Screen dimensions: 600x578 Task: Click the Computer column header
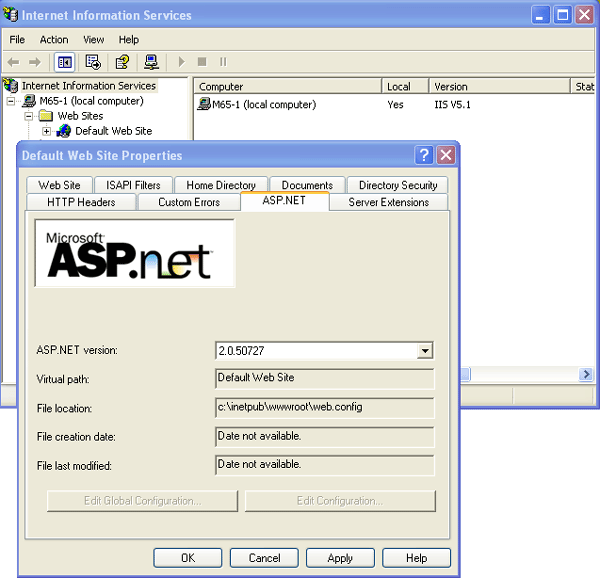tap(288, 86)
